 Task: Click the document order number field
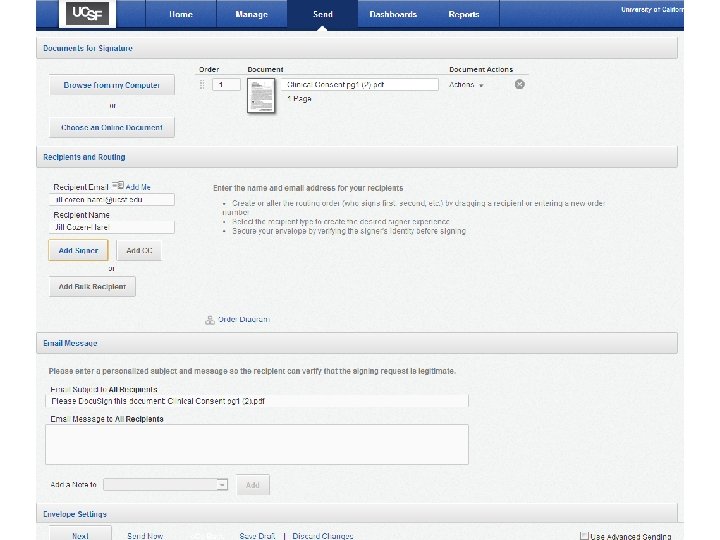coord(226,84)
